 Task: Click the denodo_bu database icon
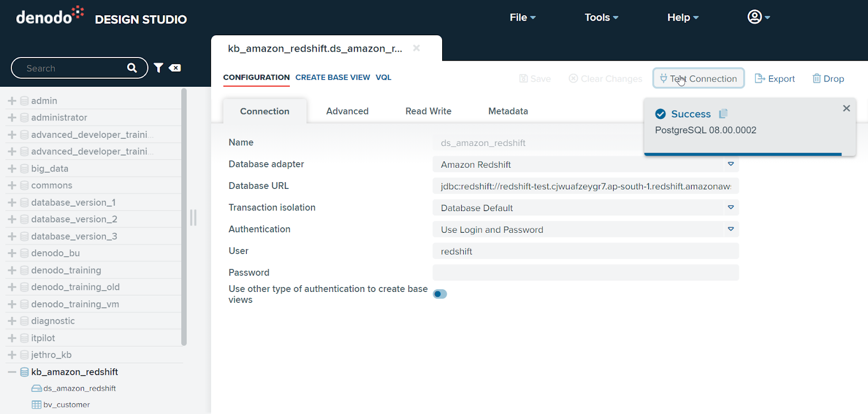[x=24, y=253]
